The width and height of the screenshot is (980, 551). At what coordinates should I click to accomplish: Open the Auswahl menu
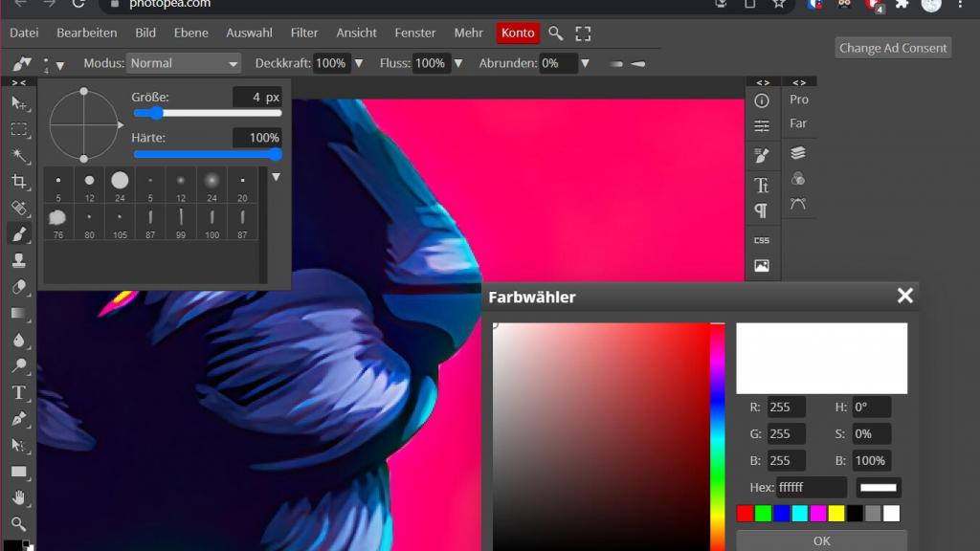tap(249, 33)
